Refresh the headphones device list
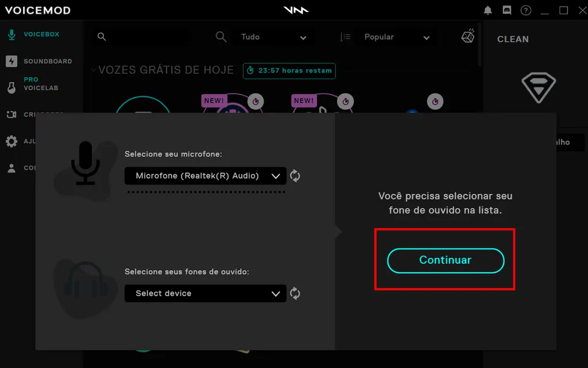The height and width of the screenshot is (368, 588). (295, 293)
